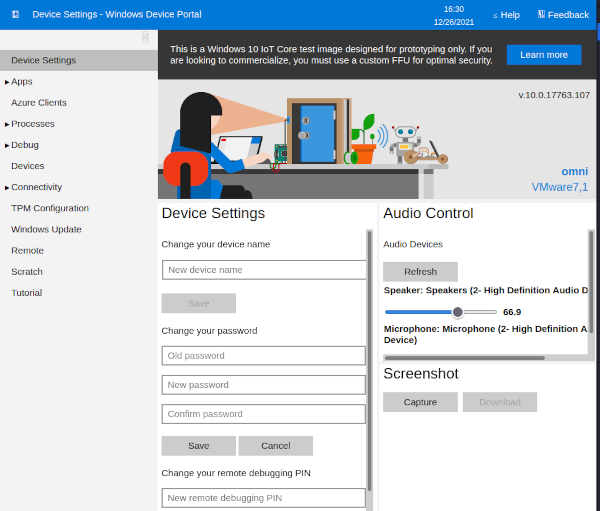Click Cancel in password section

click(x=276, y=446)
